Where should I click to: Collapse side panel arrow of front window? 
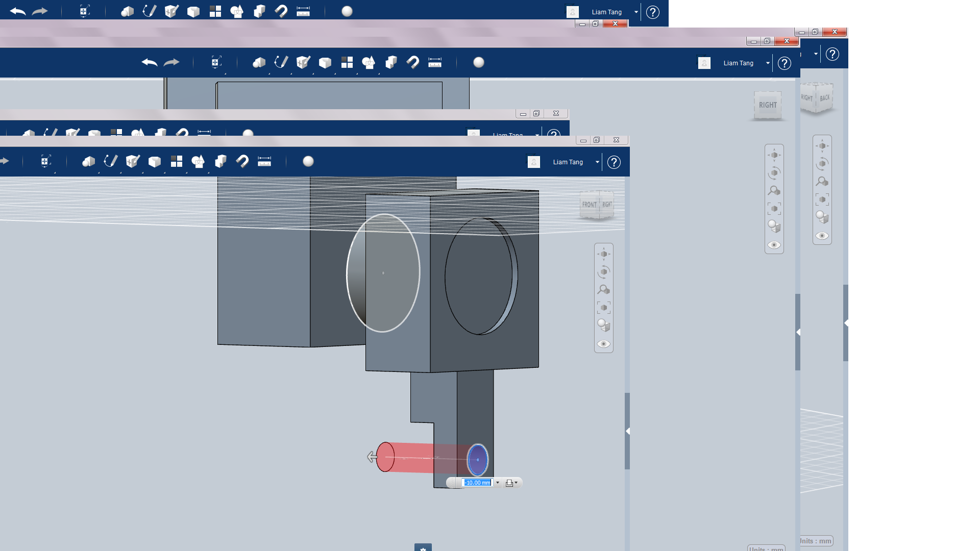click(627, 431)
